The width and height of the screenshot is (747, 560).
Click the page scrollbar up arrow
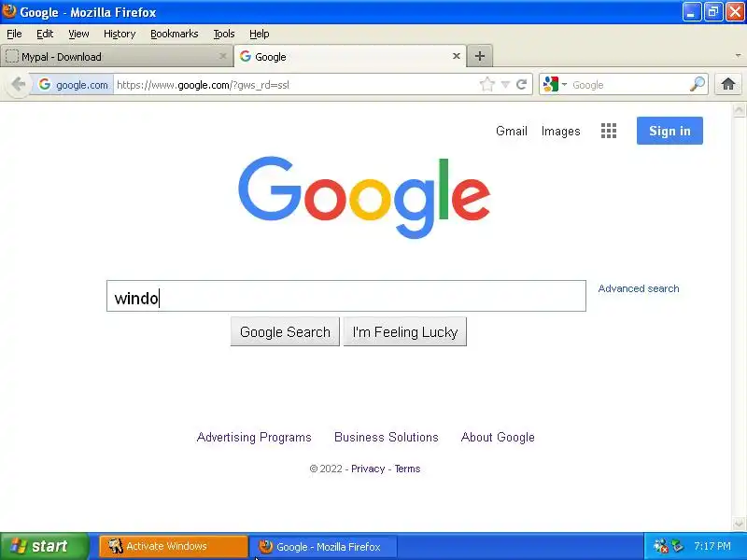(x=739, y=110)
